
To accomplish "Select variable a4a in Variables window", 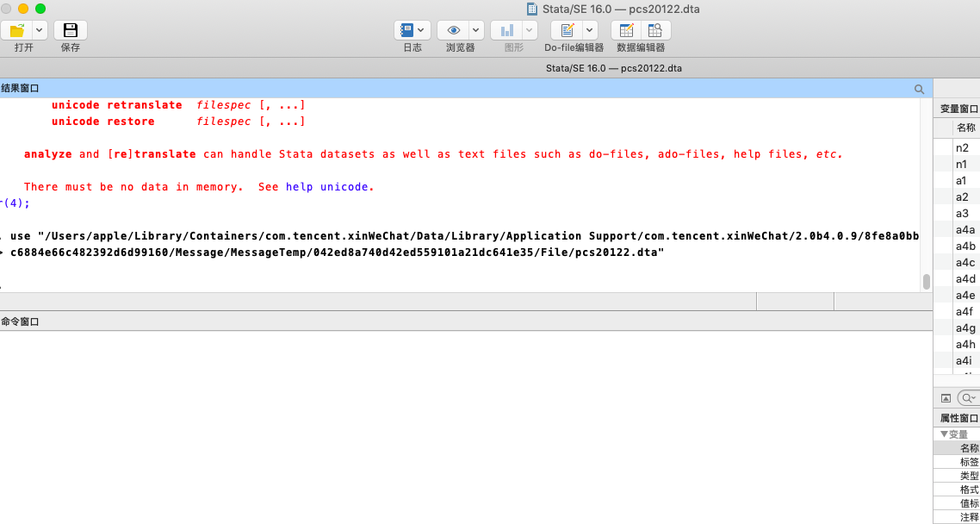I will click(965, 230).
